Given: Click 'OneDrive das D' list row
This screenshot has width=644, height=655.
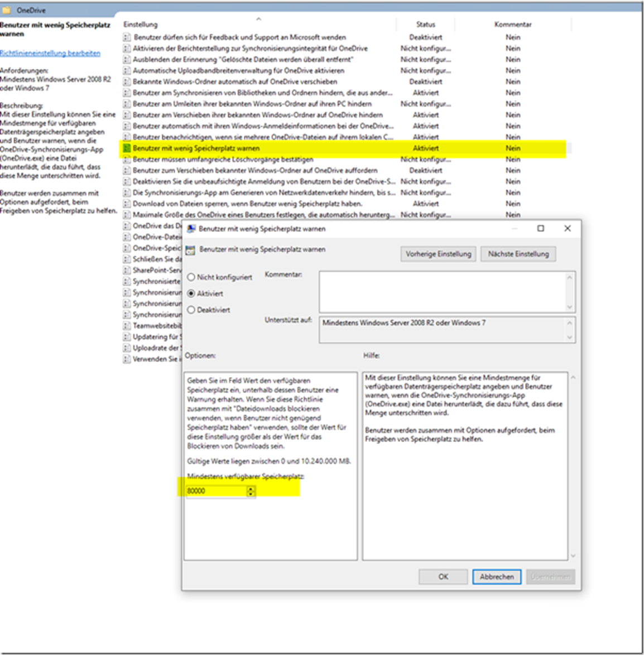Looking at the screenshot, I should click(152, 226).
